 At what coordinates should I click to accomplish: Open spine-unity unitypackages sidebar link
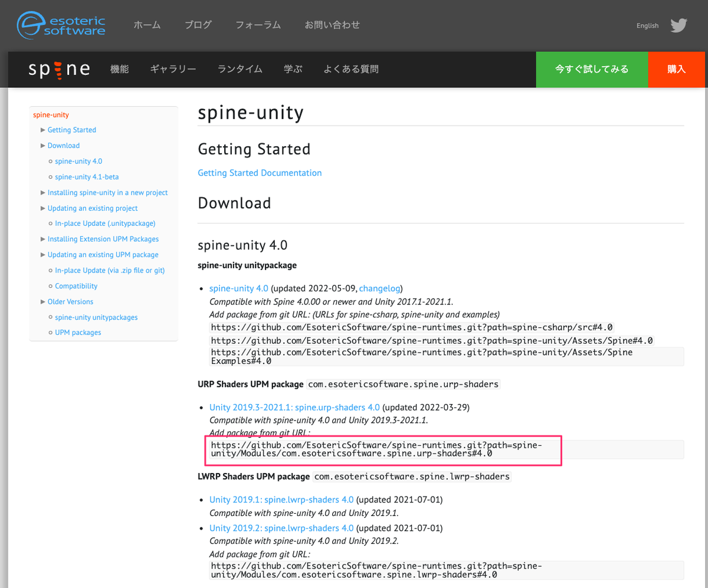point(96,317)
